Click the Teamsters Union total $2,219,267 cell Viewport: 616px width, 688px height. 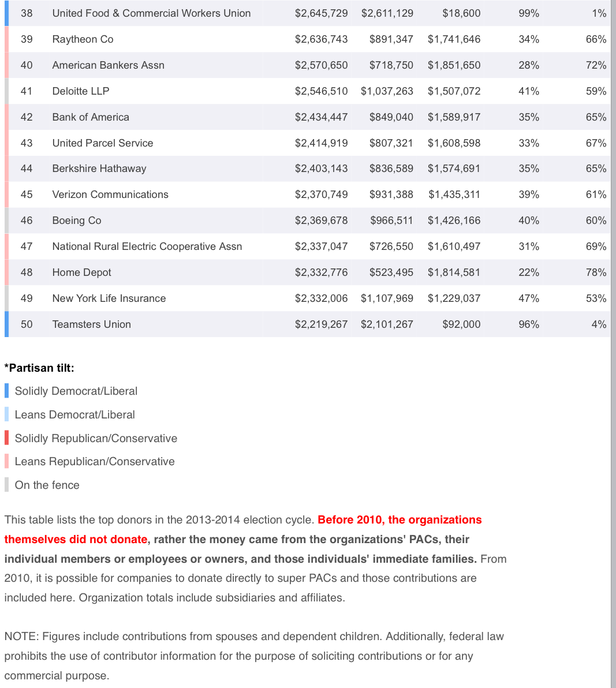click(x=321, y=324)
